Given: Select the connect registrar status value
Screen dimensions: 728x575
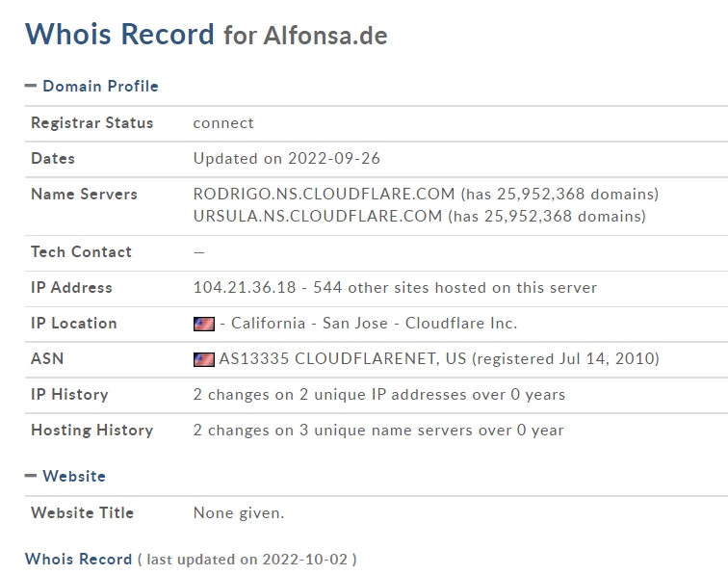Looking at the screenshot, I should (x=223, y=123).
